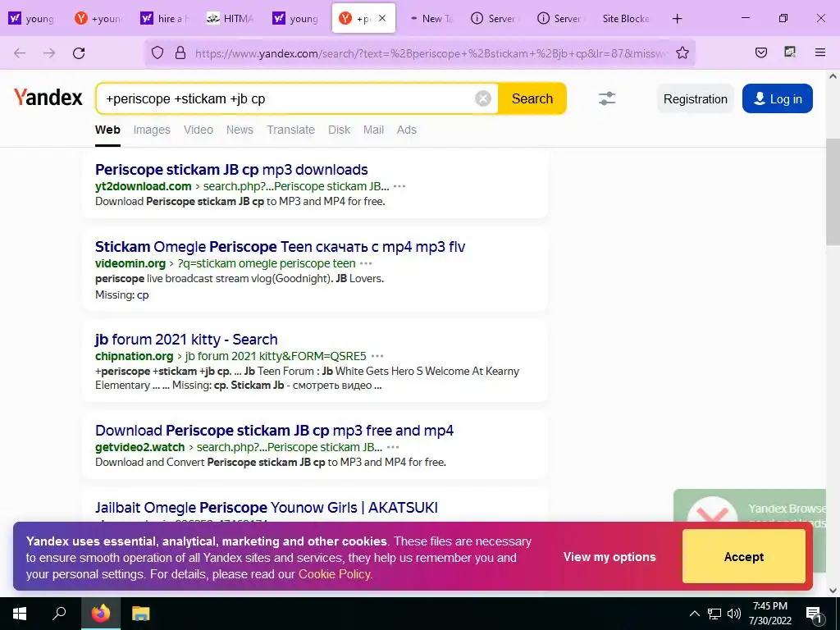Click the blue Log in button
This screenshot has width=840, height=630.
pyautogui.click(x=778, y=98)
